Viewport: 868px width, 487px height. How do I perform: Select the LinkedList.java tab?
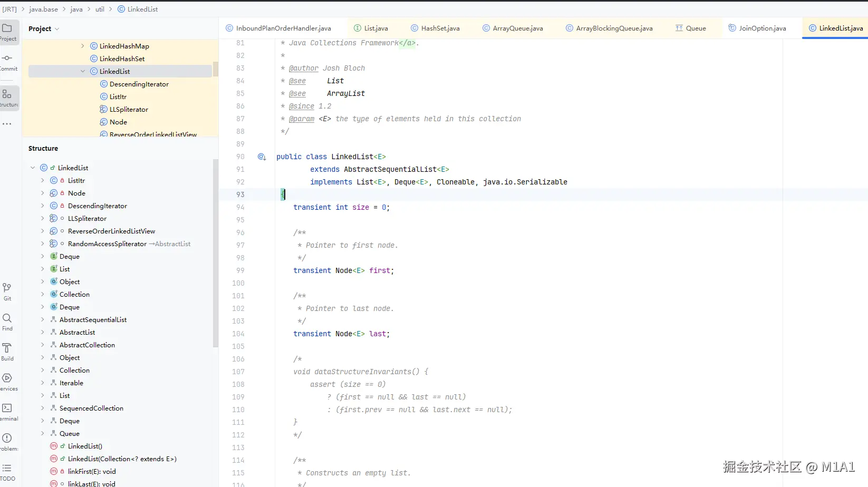click(x=836, y=28)
